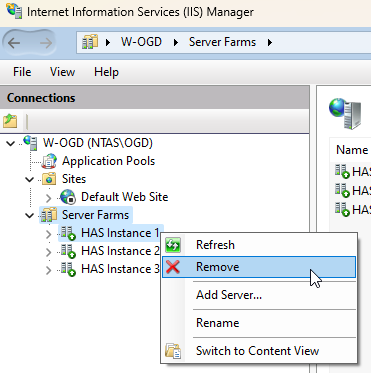Select Default Web Site in the tree

pyautogui.click(x=125, y=197)
